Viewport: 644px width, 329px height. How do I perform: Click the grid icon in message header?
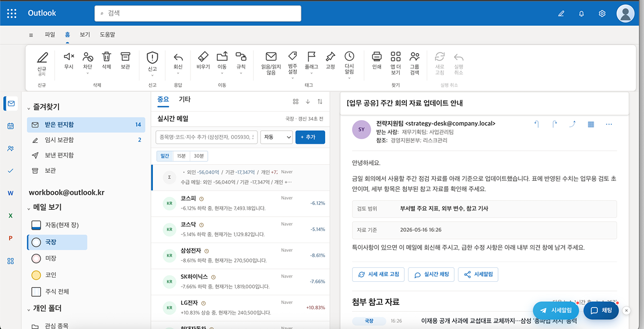click(x=591, y=124)
